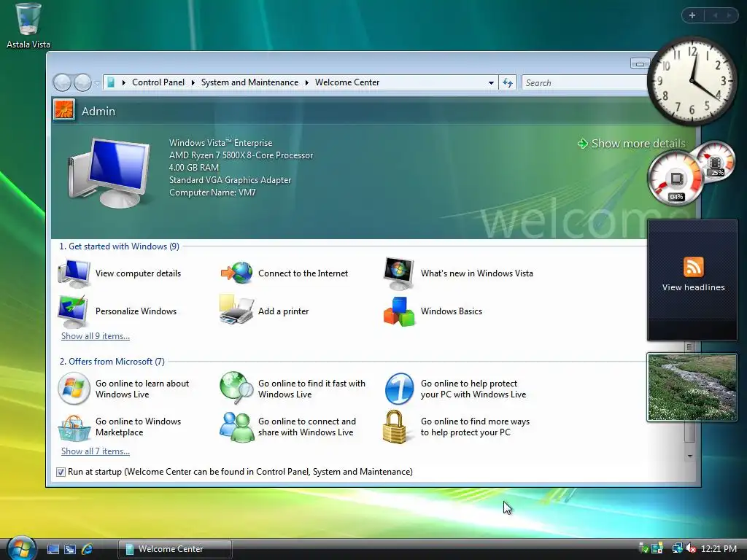Viewport: 747px width, 560px height.
Task: Click the slideshow gadget stream picture
Action: [692, 387]
